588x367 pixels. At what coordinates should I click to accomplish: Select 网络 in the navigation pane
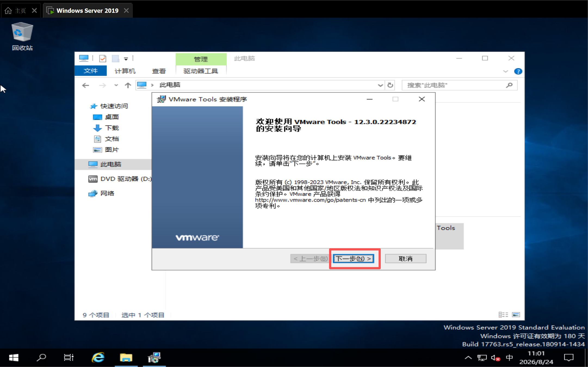[101, 193]
